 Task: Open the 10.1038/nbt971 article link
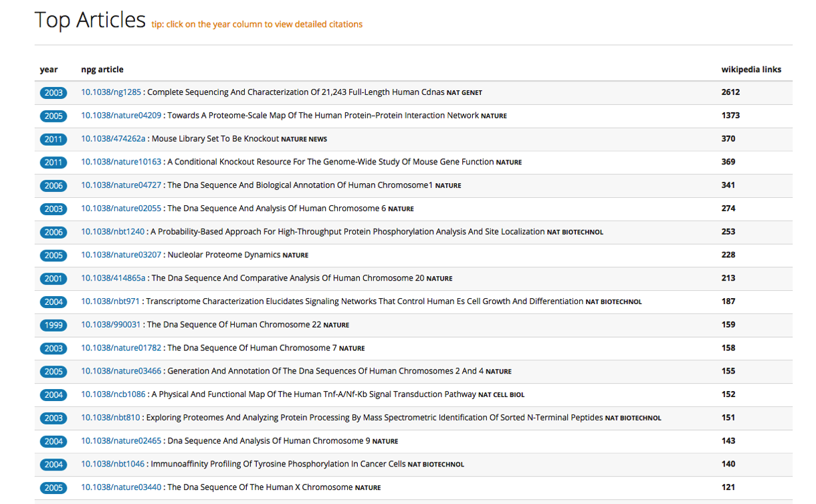coord(110,301)
